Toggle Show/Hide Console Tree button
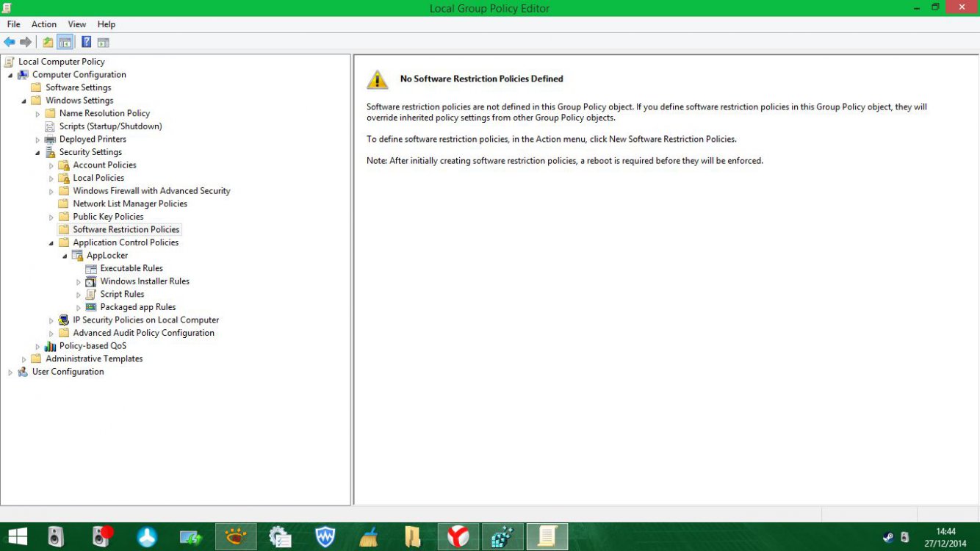Viewport: 980px width, 551px height. pos(65,42)
